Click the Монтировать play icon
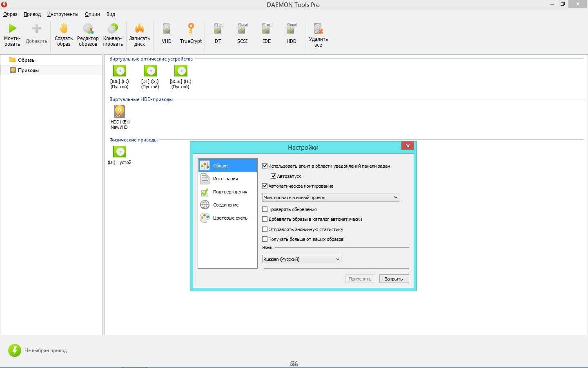 [x=12, y=28]
